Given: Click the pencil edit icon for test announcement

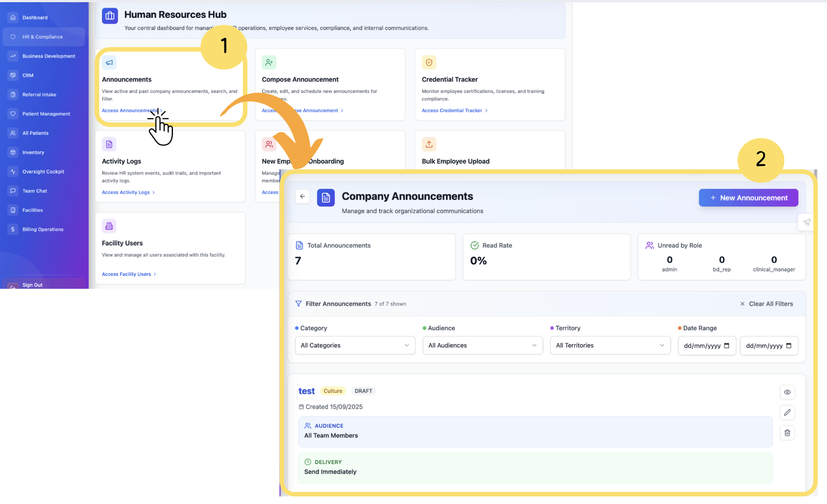Looking at the screenshot, I should (787, 412).
